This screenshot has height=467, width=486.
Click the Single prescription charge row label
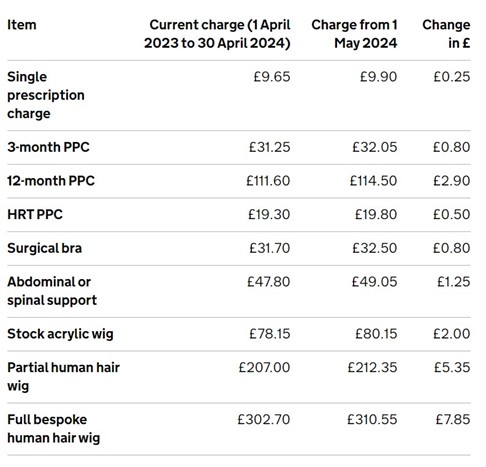46,95
